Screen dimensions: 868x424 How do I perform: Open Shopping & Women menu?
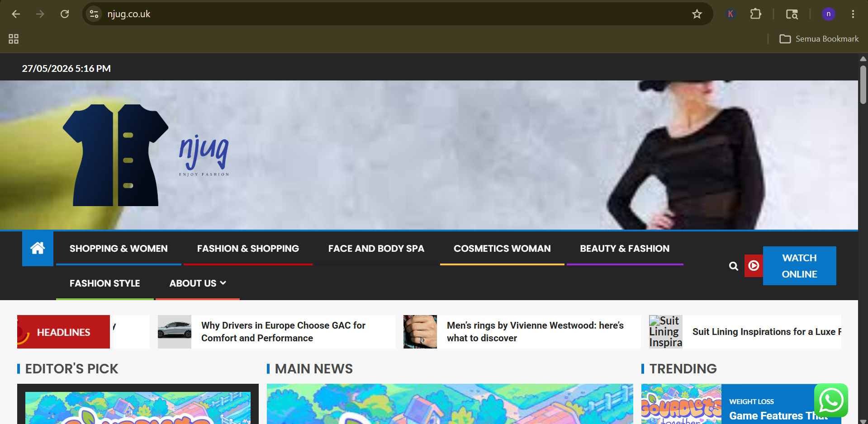[119, 248]
